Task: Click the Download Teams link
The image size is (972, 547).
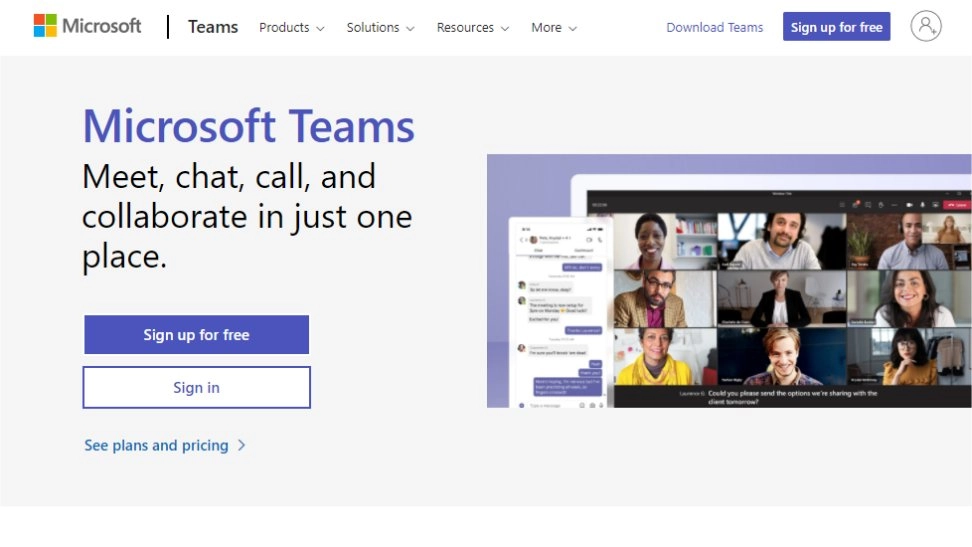Action: 714,27
